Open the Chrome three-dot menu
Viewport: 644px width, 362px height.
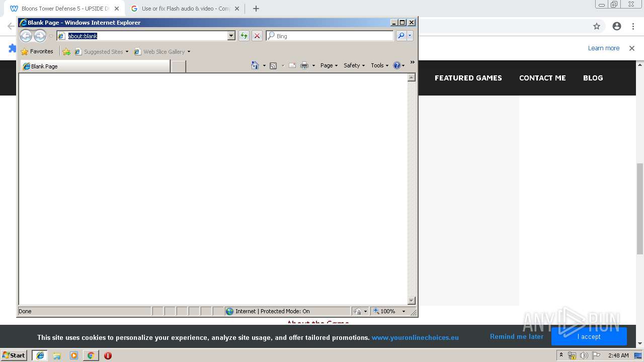click(x=633, y=26)
